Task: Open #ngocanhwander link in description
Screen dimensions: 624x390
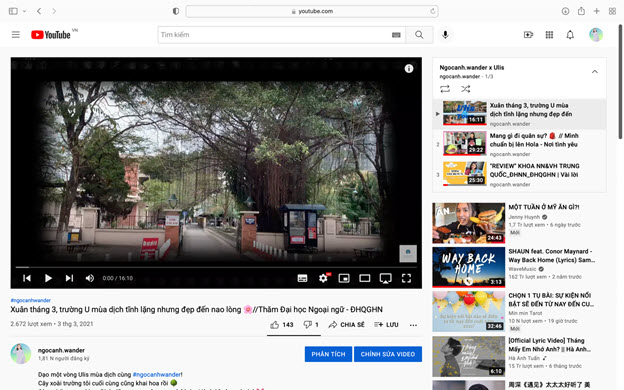Action: [x=157, y=374]
